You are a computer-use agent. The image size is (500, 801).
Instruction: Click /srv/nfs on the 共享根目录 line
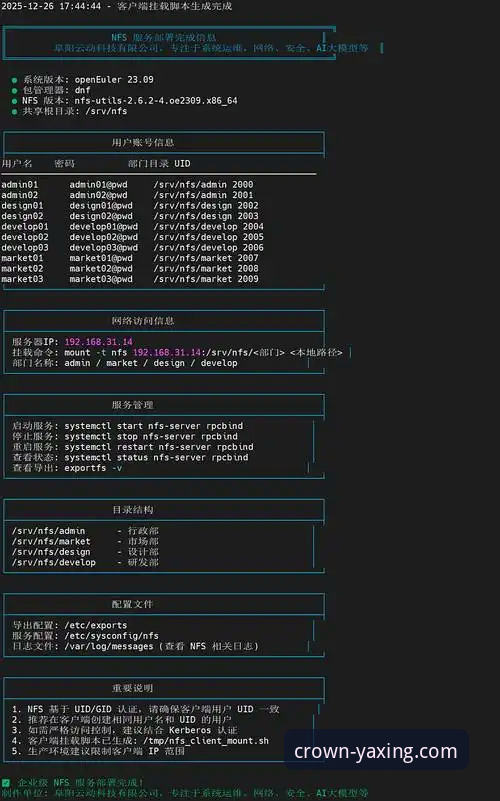pos(106,111)
